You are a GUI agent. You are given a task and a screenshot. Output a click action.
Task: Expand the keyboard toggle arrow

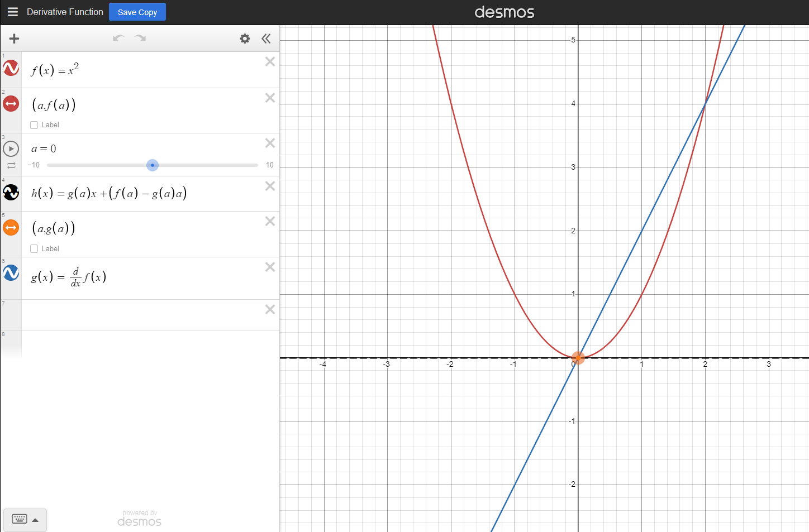[35, 520]
